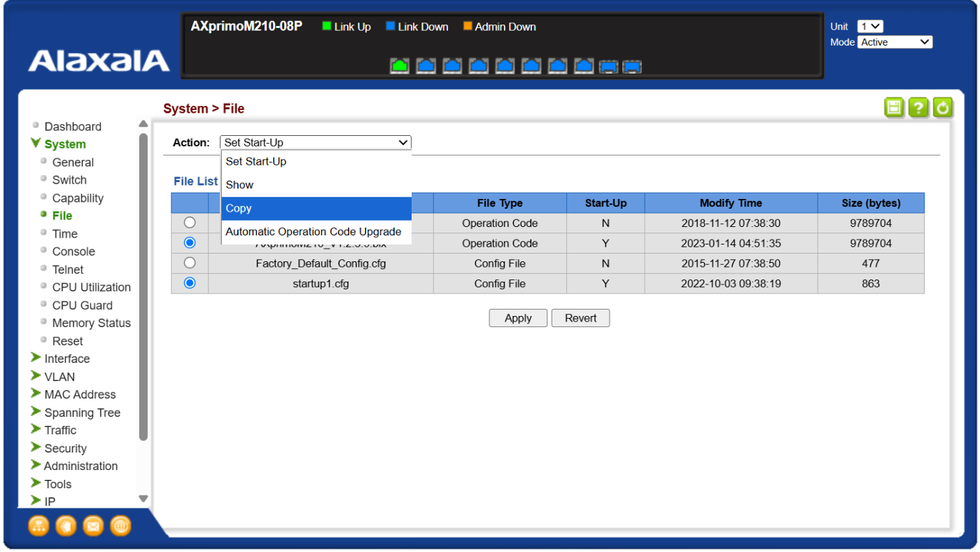Click the Size (bytes) column header
The image size is (980, 552).
point(871,203)
